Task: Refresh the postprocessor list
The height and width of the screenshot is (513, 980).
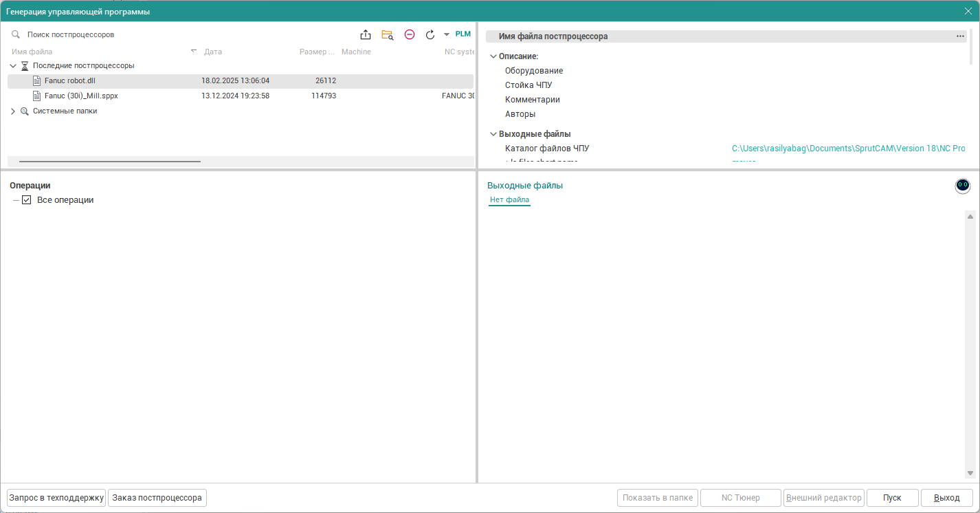Action: (x=430, y=34)
